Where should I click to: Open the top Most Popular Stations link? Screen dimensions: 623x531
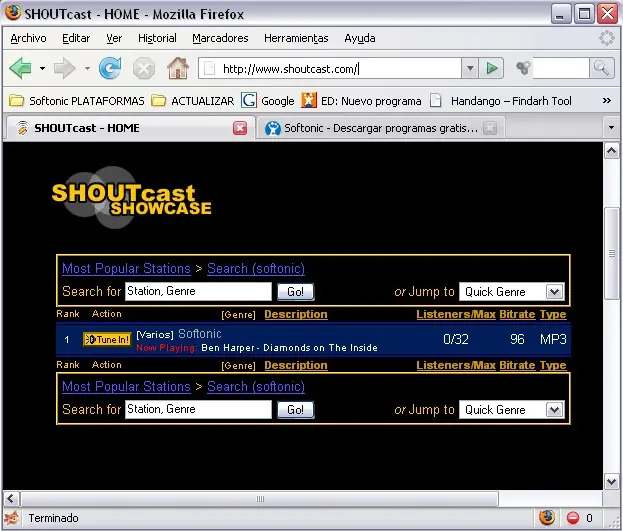126,269
